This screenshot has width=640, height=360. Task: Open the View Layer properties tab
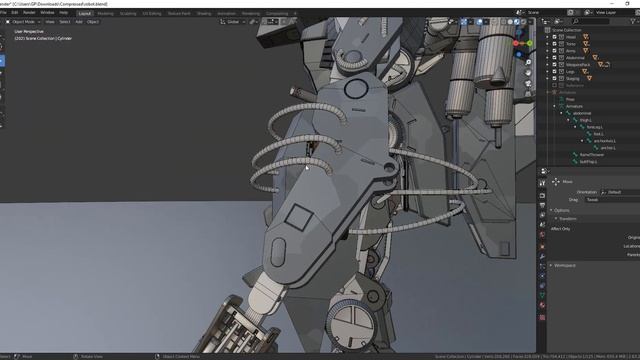(x=542, y=215)
